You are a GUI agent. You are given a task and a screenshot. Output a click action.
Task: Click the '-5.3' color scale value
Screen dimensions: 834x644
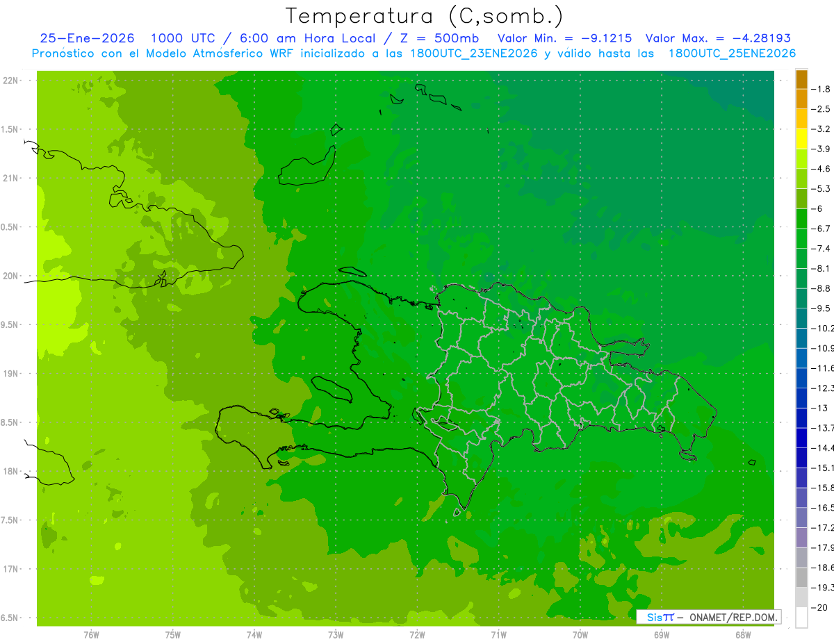821,189
